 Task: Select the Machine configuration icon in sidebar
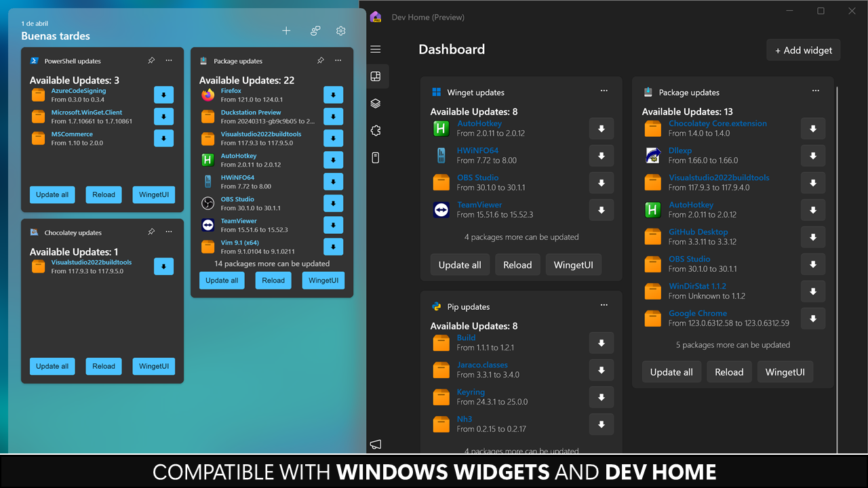[x=376, y=157]
